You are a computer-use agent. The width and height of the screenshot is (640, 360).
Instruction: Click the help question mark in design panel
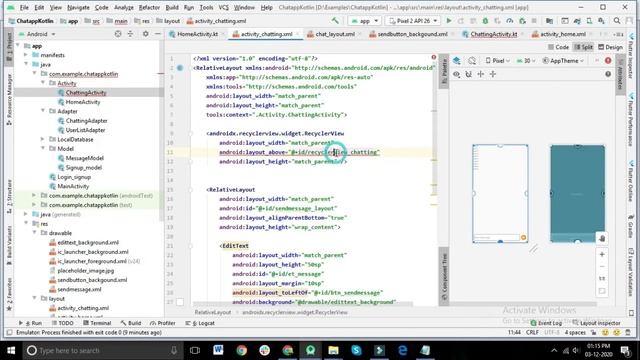(x=608, y=74)
